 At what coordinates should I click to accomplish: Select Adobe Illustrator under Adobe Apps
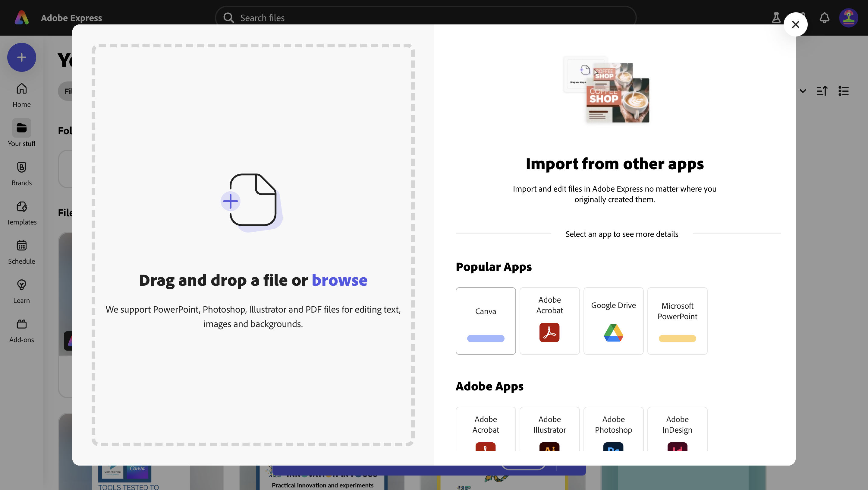[549, 429]
